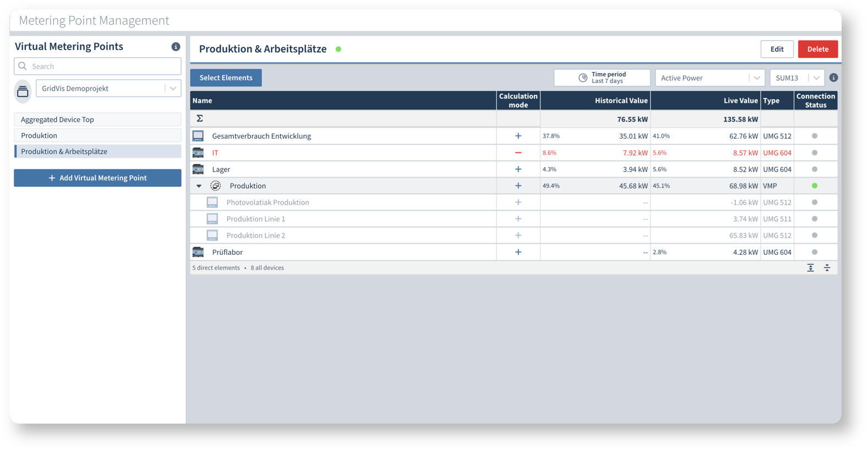Click the device icon for Prüflabor
This screenshot has width=868, height=450.
tap(198, 252)
